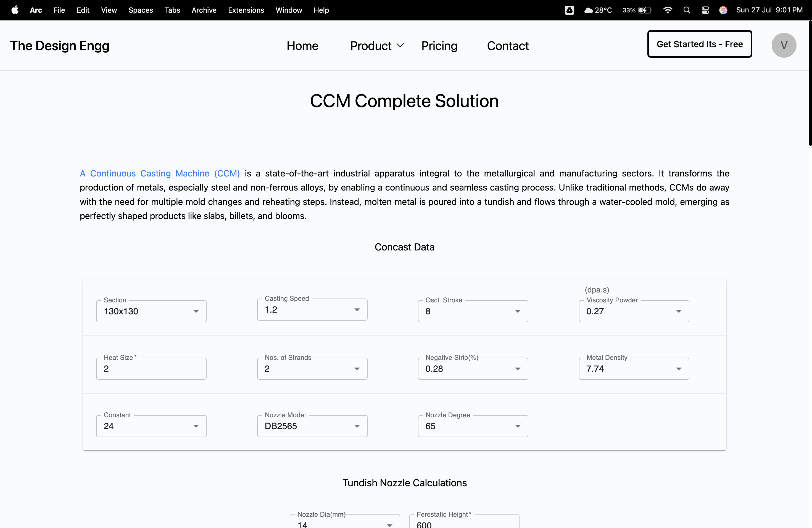Open the Archive menu
Image resolution: width=812 pixels, height=528 pixels.
pyautogui.click(x=204, y=10)
